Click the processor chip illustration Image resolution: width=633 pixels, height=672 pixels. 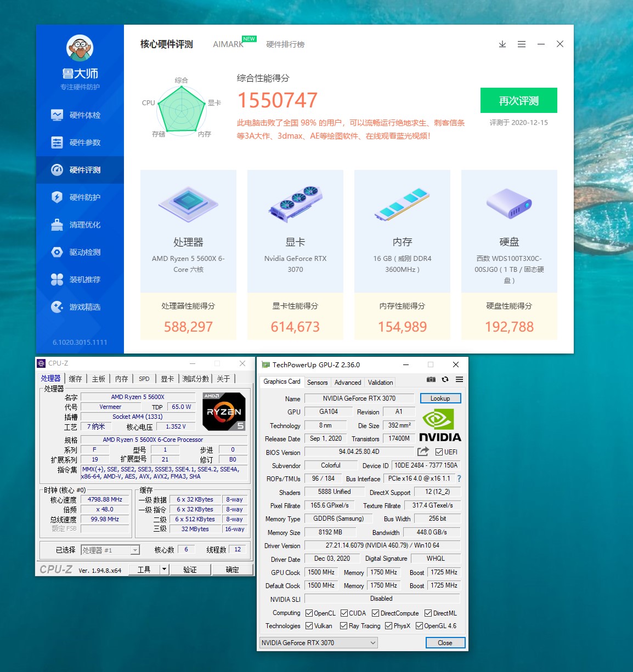[x=188, y=204]
